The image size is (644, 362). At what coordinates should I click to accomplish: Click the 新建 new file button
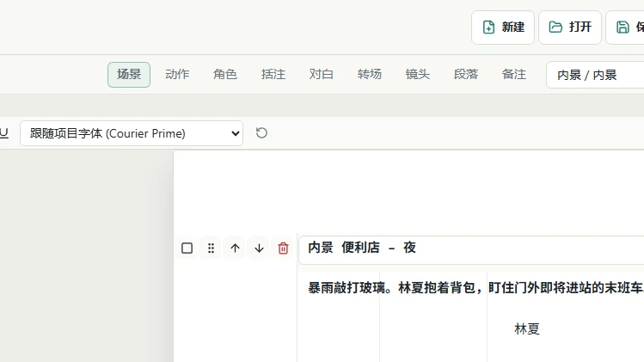point(503,28)
